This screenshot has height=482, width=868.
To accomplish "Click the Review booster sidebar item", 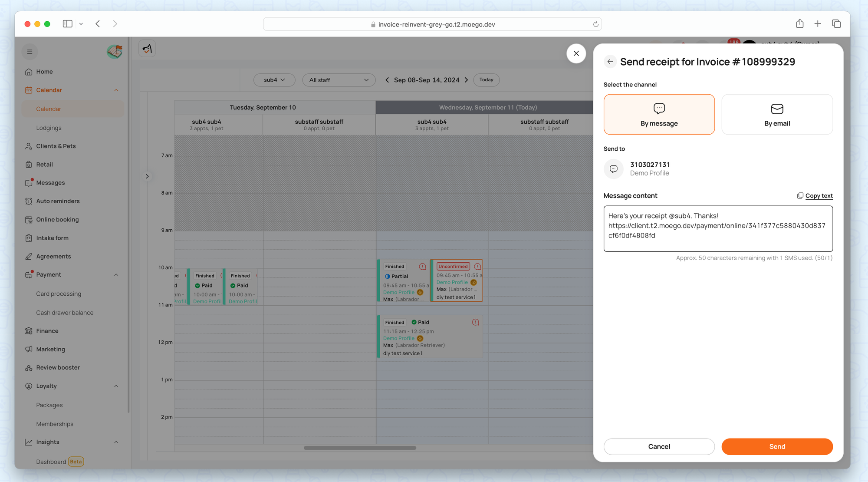I will pyautogui.click(x=58, y=367).
